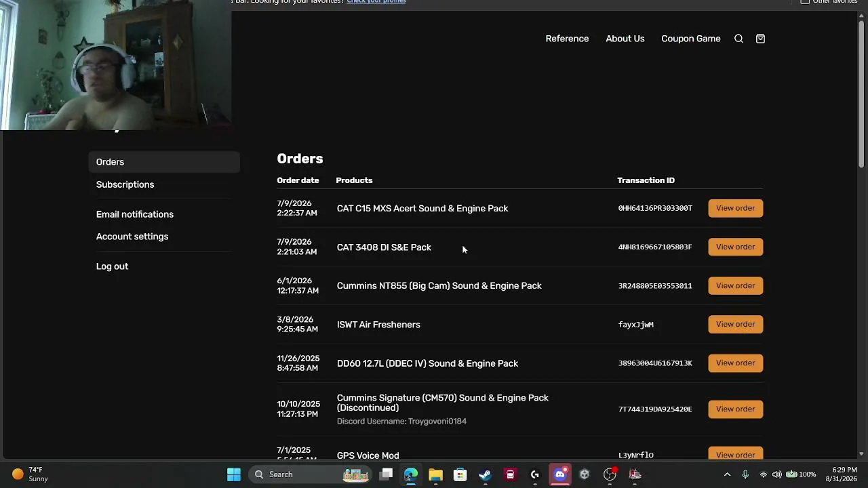Viewport: 868px width, 488px height.
Task: View order for DD60 12.7L pack
Action: (x=735, y=363)
